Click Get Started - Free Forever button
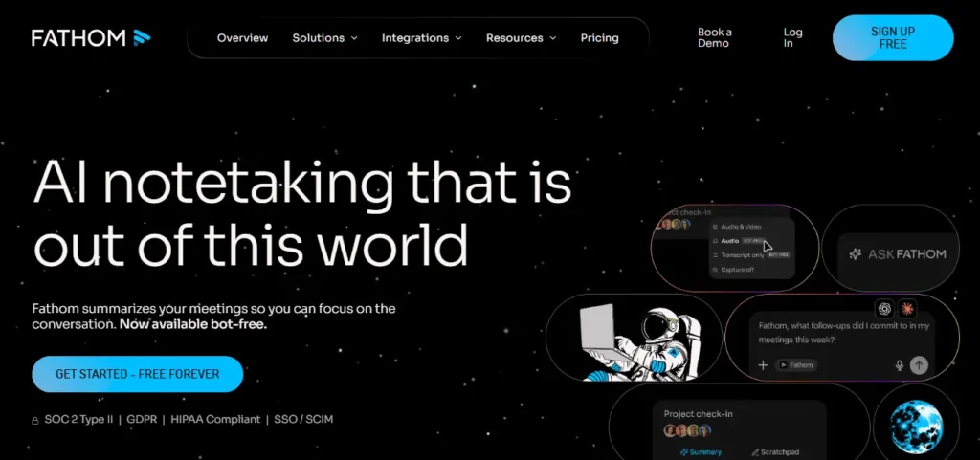Screen dimensions: 980x460 pos(138,374)
